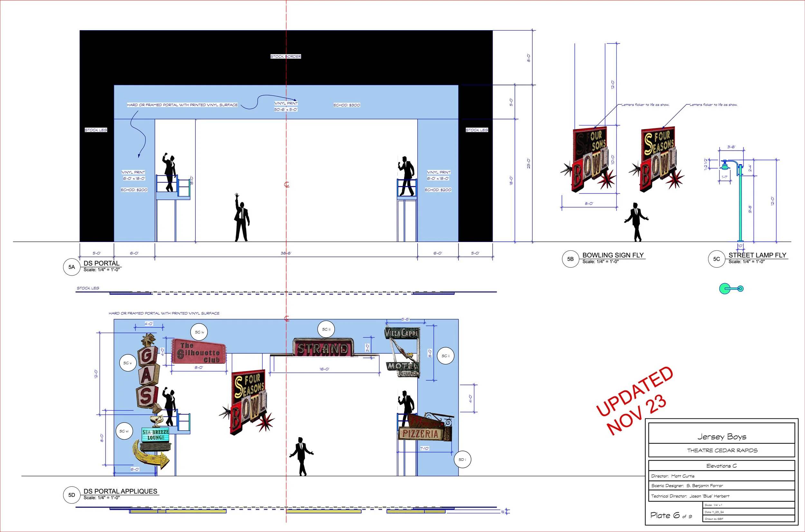805x532 pixels.
Task: Click the 'DS PORTAL' view title
Action: point(101,263)
